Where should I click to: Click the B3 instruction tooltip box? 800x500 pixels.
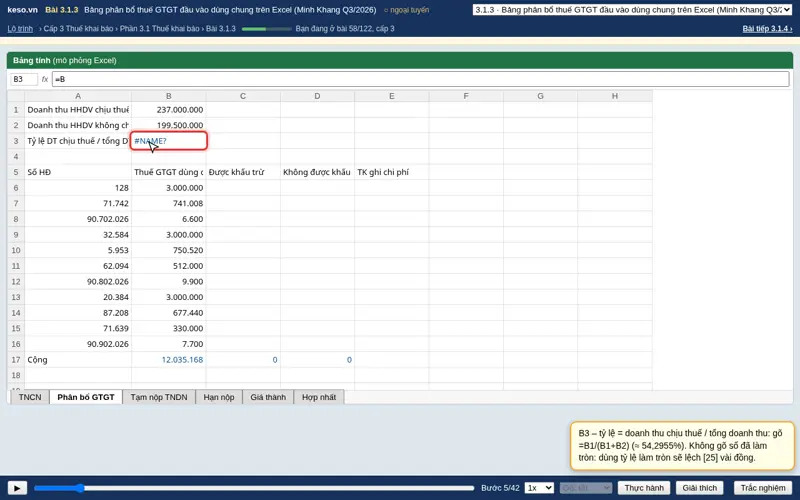(682, 445)
